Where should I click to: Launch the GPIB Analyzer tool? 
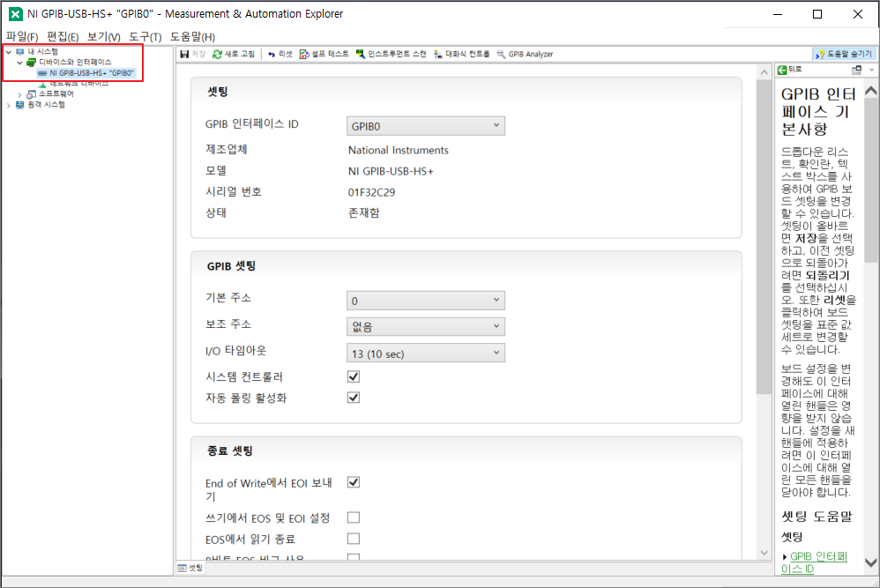[x=526, y=53]
